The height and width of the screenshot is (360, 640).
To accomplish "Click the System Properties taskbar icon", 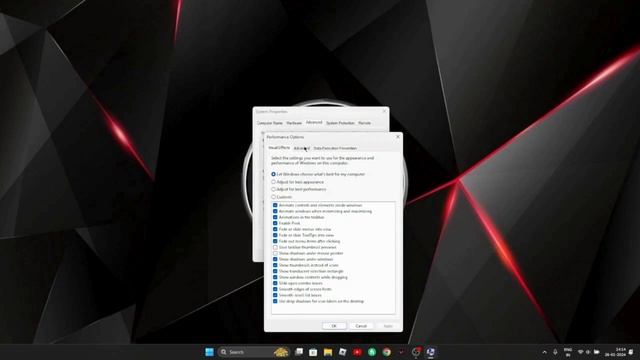I will pos(430,352).
